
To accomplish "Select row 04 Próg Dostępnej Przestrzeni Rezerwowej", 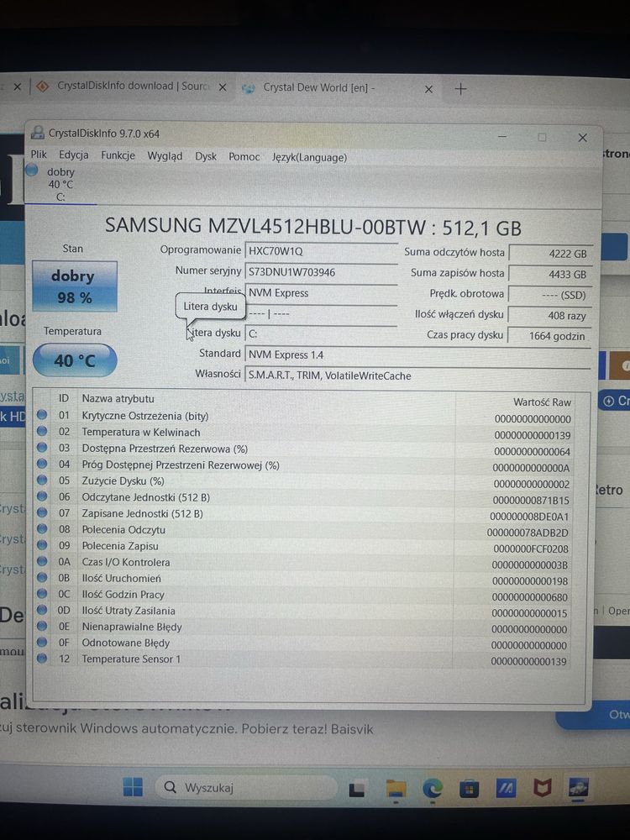I will pyautogui.click(x=303, y=465).
